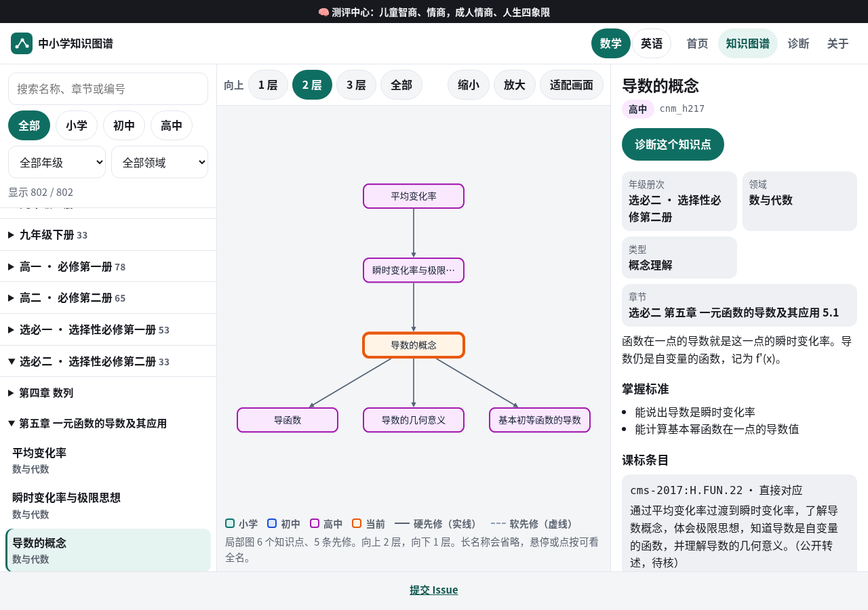Click the 基本初等函数的导数 graph node
Image resolution: width=868 pixels, height=610 pixels.
point(540,420)
